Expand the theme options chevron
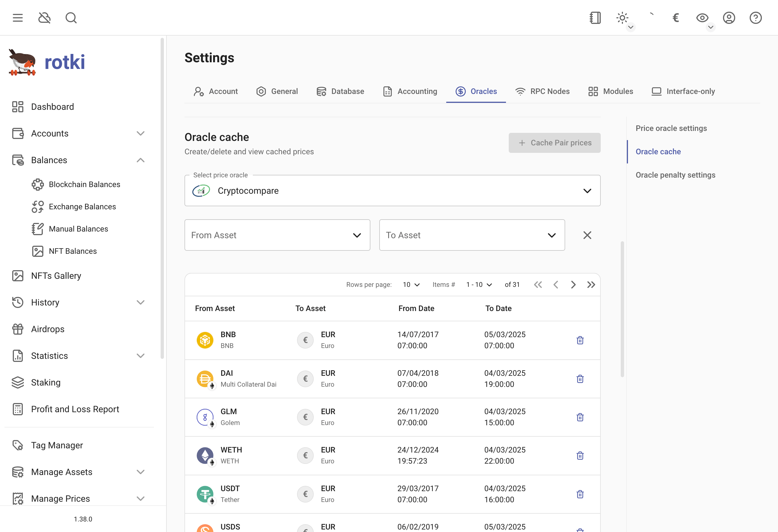778x532 pixels. point(630,27)
